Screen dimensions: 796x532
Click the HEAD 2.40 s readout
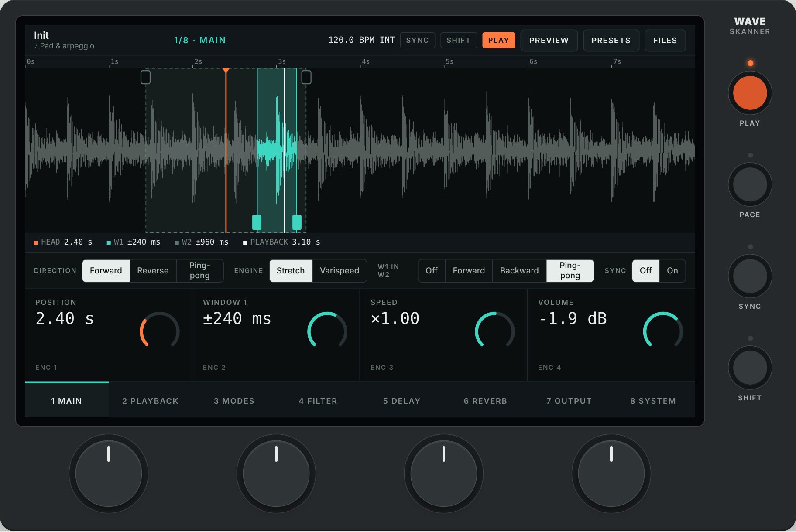[x=63, y=242]
